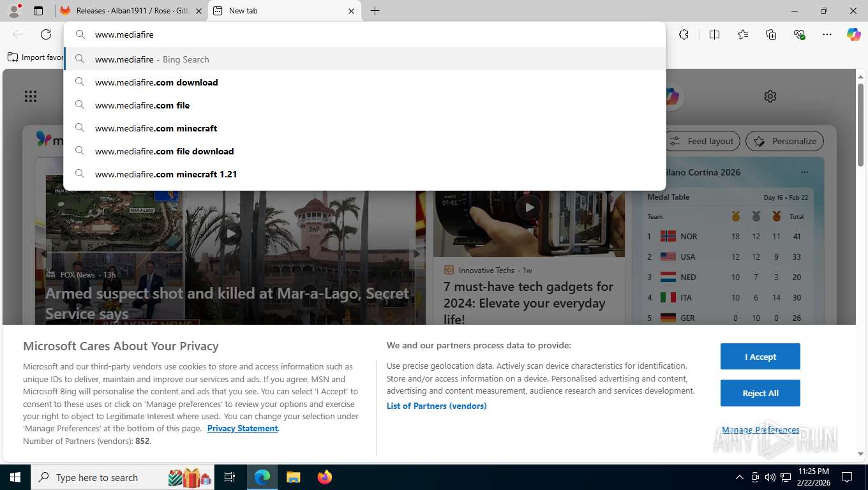
Task: Play the Mar-a-Lago news video
Action: coord(230,234)
